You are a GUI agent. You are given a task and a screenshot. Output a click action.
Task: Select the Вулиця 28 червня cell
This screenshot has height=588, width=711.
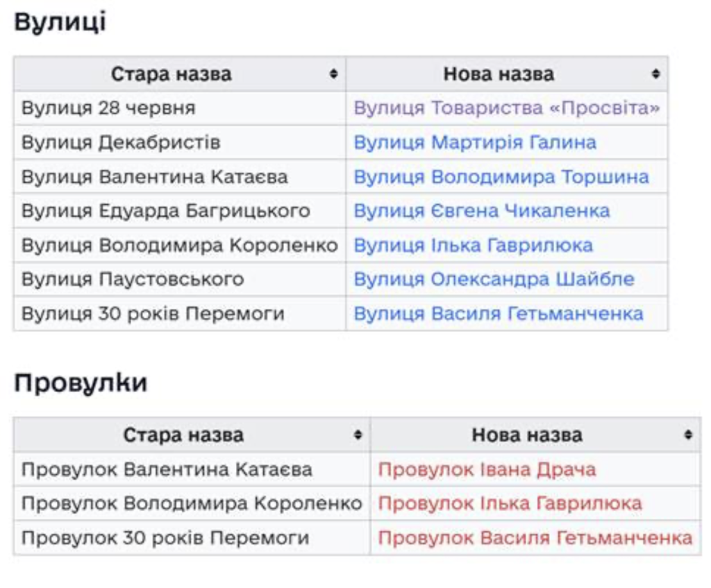coord(108,108)
